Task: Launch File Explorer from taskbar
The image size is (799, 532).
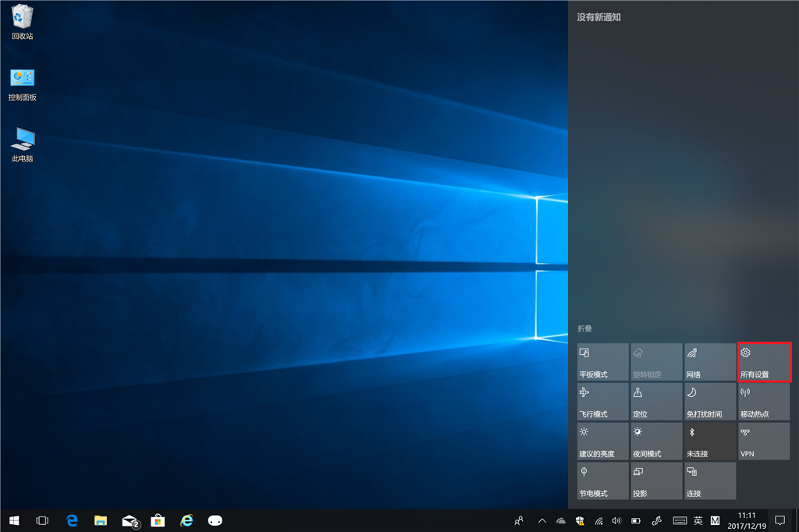Action: click(x=100, y=520)
